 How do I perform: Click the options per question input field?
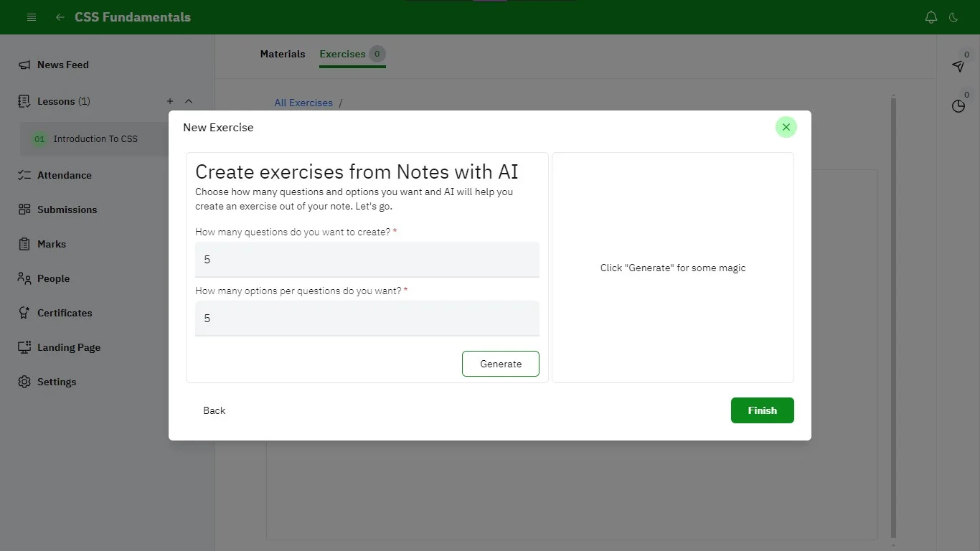367,318
